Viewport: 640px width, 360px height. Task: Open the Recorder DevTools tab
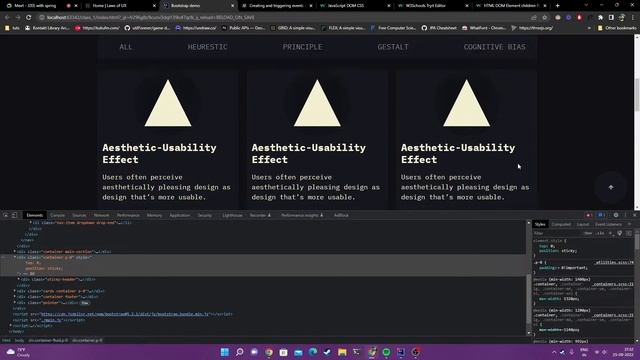260,215
